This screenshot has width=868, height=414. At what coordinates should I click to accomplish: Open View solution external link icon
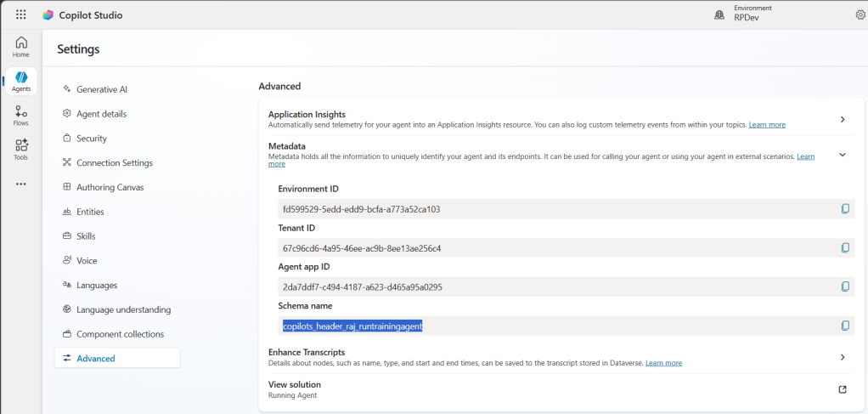coord(843,389)
